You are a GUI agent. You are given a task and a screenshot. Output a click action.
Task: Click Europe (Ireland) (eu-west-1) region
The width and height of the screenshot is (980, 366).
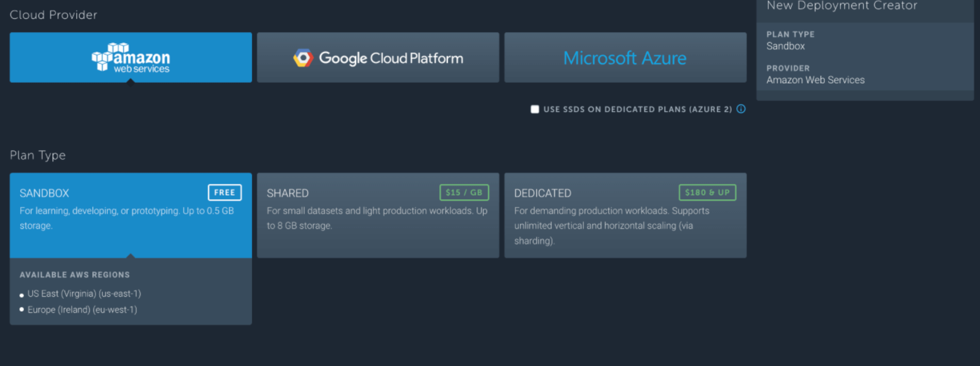click(x=82, y=310)
